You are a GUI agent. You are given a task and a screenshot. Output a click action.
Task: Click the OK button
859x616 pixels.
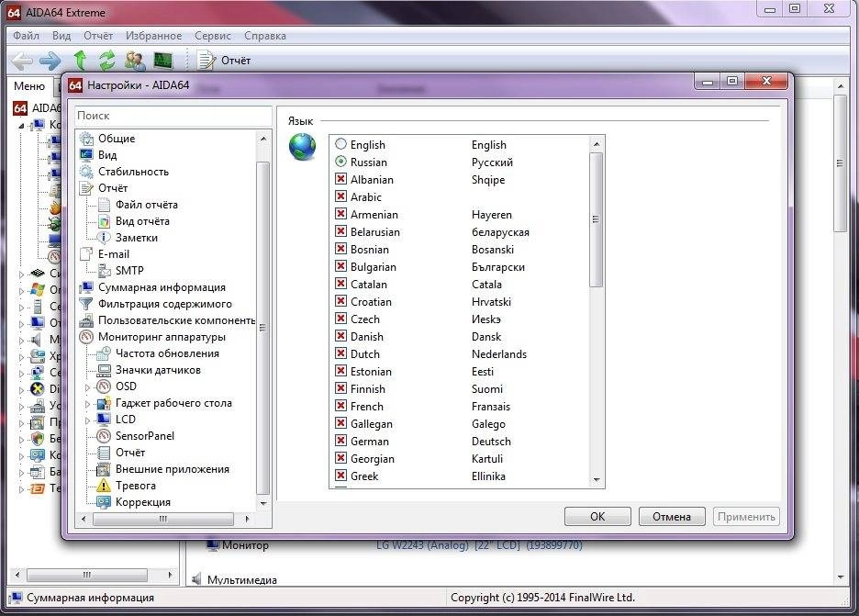point(597,516)
